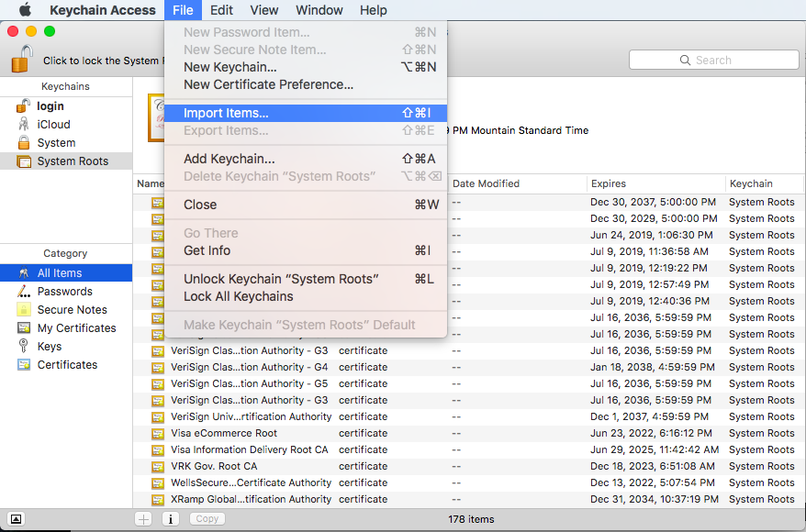
Task: Click the info button at bottom
Action: 171,519
